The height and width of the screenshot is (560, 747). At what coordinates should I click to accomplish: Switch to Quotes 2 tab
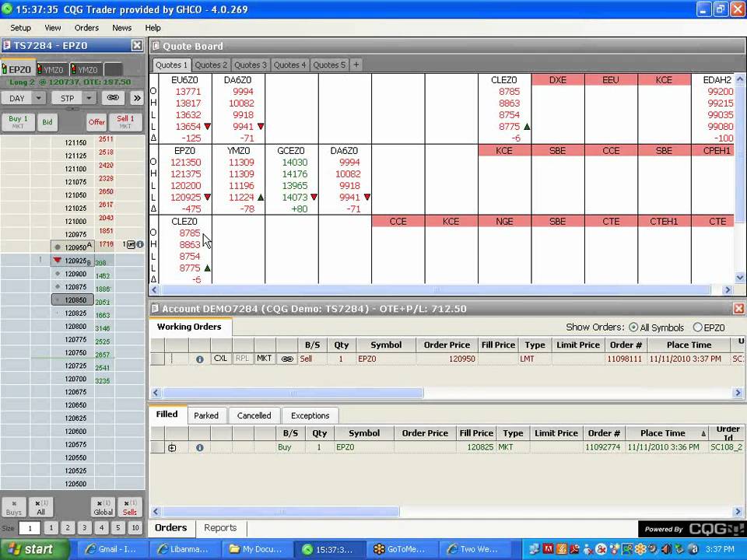click(211, 65)
